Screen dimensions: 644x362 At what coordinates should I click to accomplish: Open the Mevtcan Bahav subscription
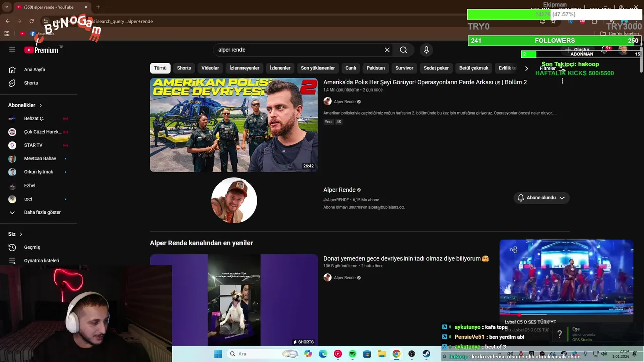tap(39, 158)
